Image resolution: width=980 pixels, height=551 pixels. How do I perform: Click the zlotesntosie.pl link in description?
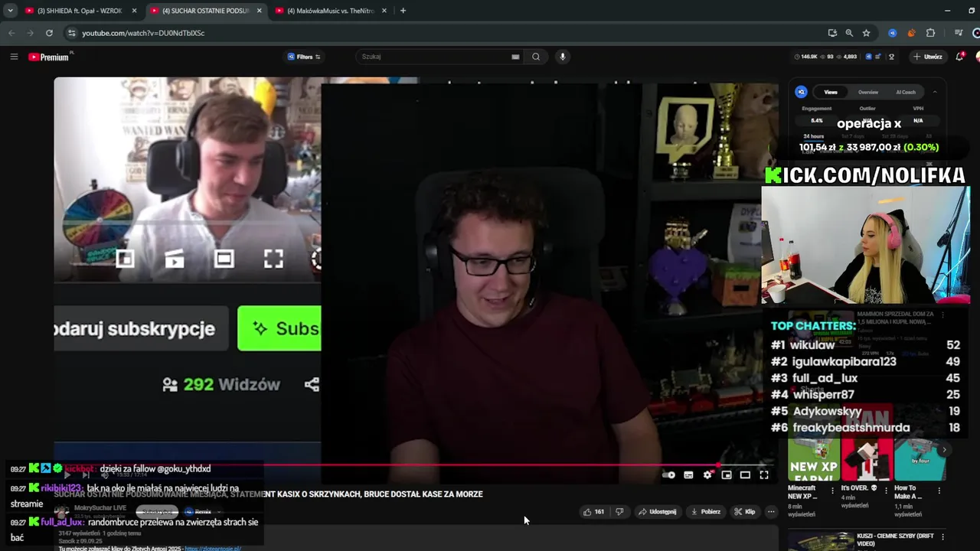tap(213, 548)
